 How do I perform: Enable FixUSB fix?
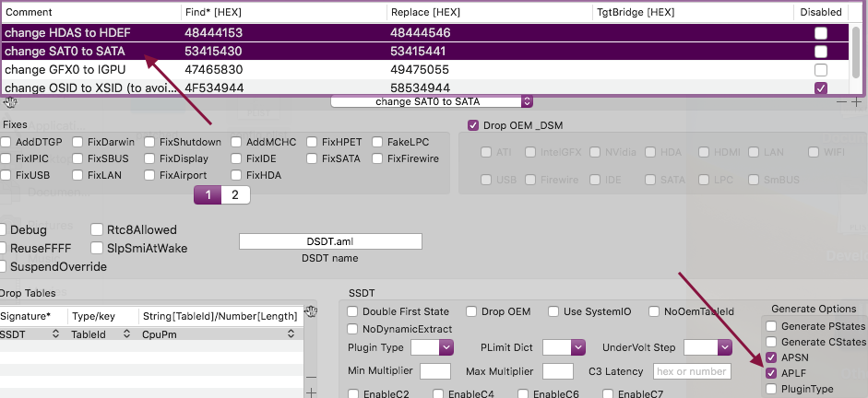pyautogui.click(x=6, y=175)
